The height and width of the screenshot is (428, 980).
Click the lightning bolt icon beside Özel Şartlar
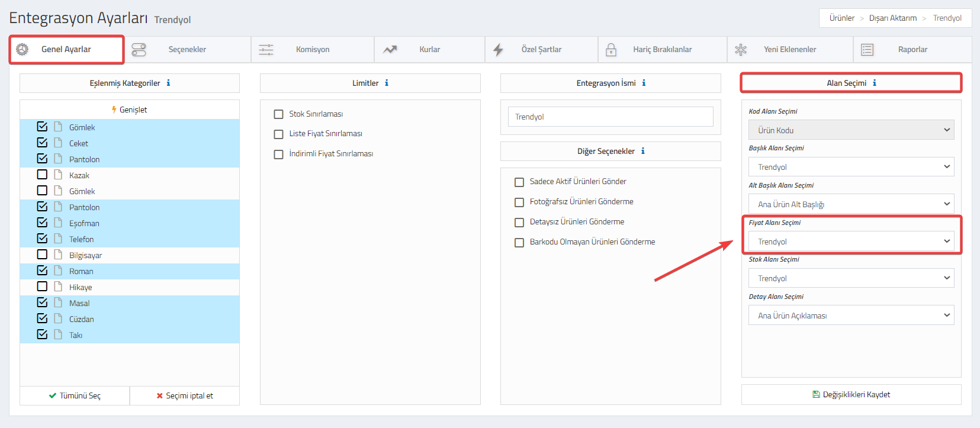(x=498, y=50)
